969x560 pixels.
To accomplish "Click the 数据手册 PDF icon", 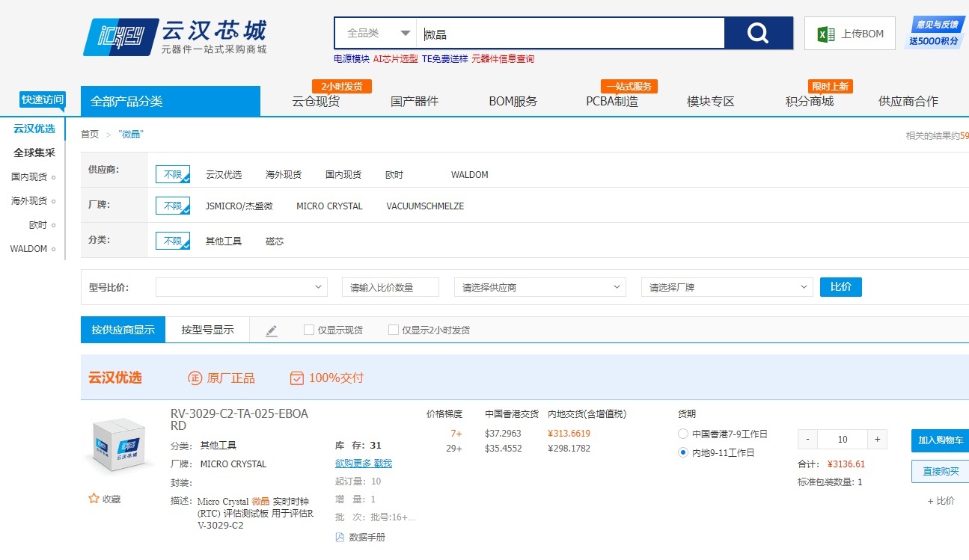I will click(x=340, y=537).
